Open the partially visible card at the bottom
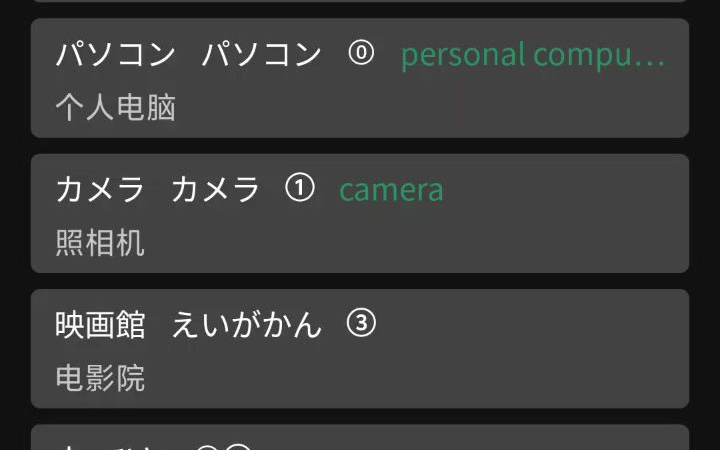 [x=360, y=438]
